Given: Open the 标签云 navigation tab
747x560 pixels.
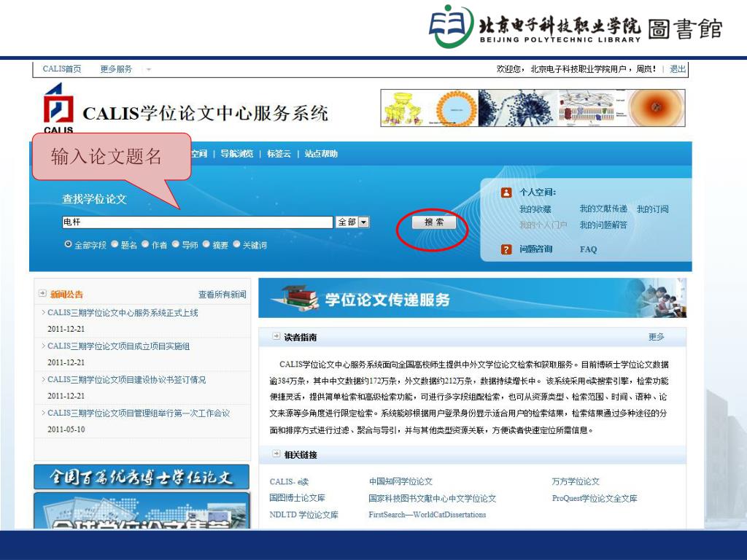Looking at the screenshot, I should [x=279, y=154].
